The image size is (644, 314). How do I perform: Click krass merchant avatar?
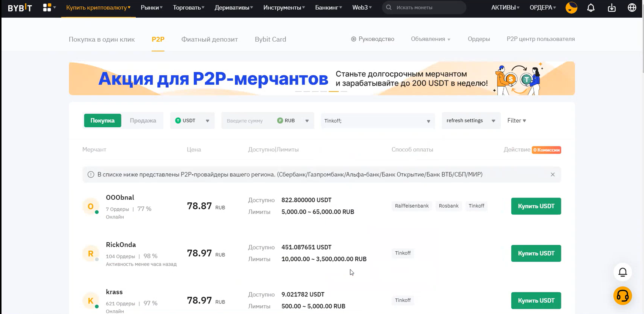[91, 301]
